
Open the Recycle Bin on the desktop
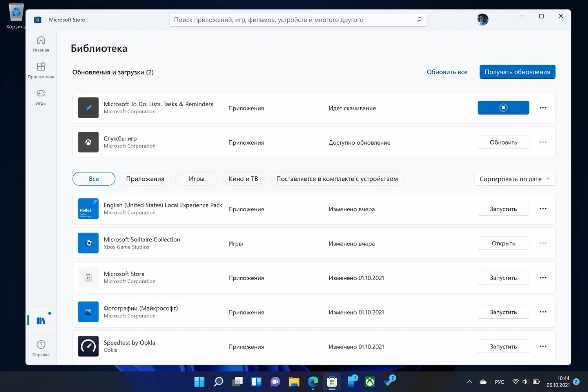(x=16, y=16)
